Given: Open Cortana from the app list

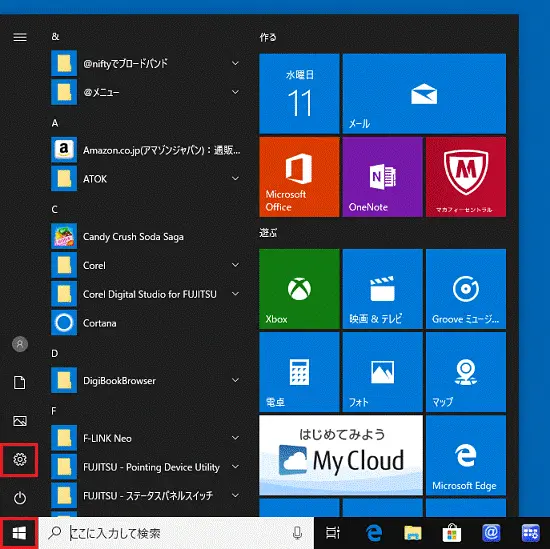Looking at the screenshot, I should point(146,323).
